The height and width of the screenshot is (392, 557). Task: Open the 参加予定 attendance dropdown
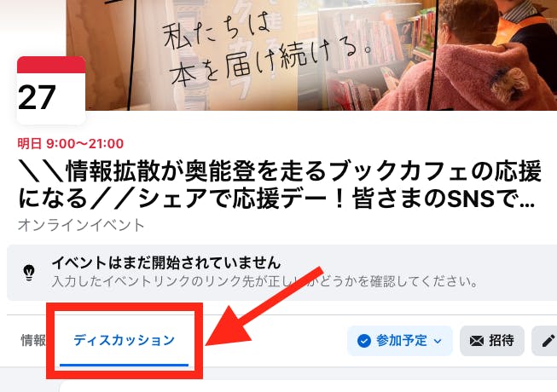400,341
